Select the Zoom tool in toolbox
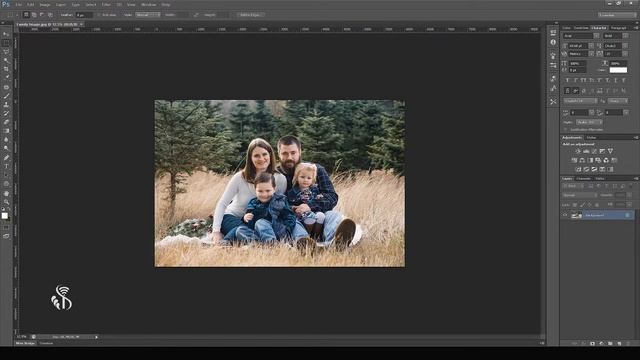Image resolution: width=640 pixels, height=360 pixels. pos(6,202)
